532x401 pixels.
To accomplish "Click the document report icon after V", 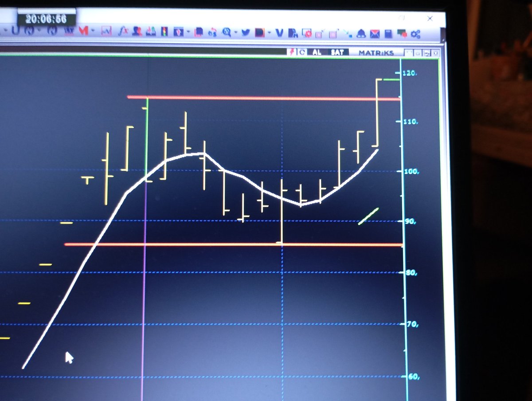I will pos(293,32).
